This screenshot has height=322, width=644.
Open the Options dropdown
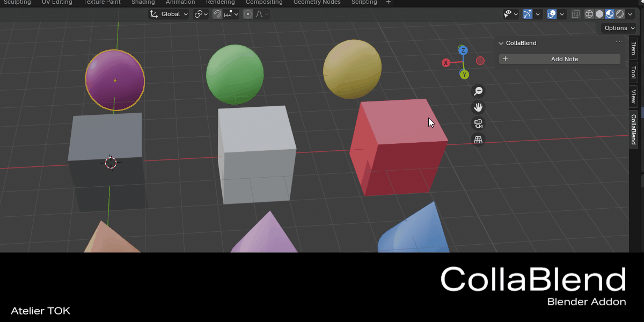tap(619, 28)
